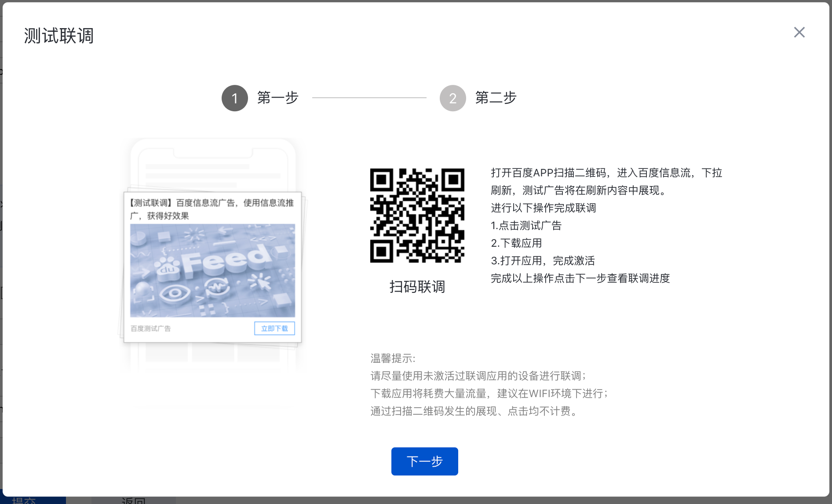The width and height of the screenshot is (832, 504).
Task: Click the 百度测试广告 label
Action: [150, 329]
